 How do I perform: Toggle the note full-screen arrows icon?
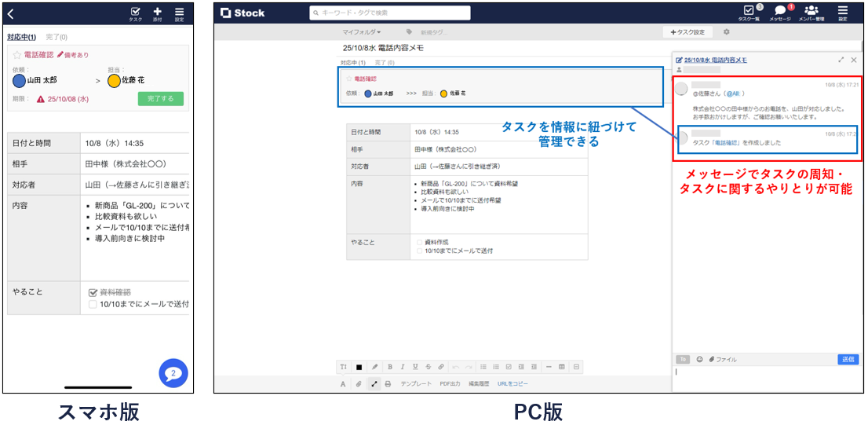coord(374,383)
